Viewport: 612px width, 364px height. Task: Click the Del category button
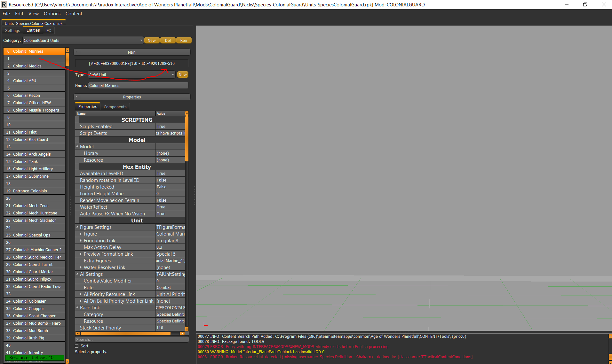(168, 41)
